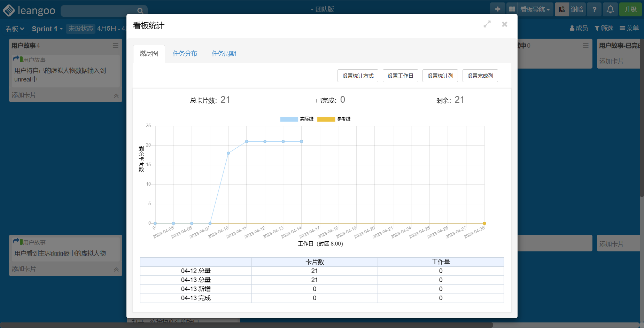Click the search magnifier icon

click(140, 11)
